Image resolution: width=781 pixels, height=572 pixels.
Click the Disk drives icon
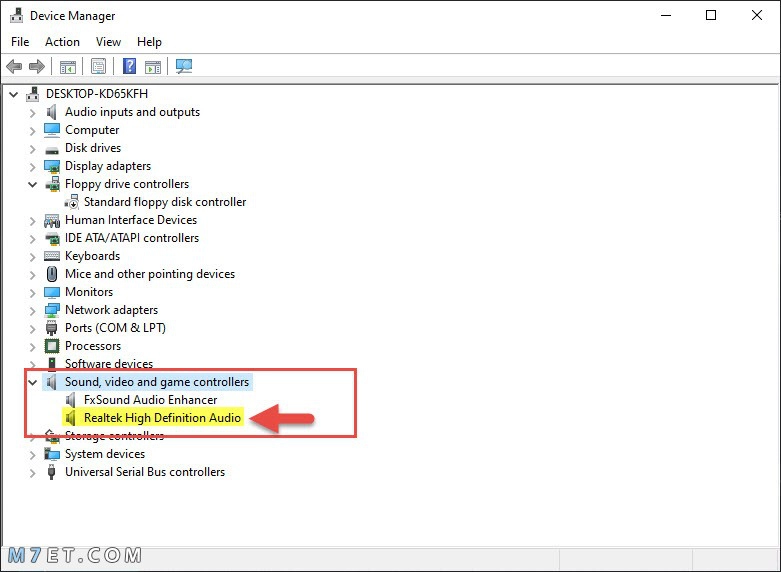point(52,149)
